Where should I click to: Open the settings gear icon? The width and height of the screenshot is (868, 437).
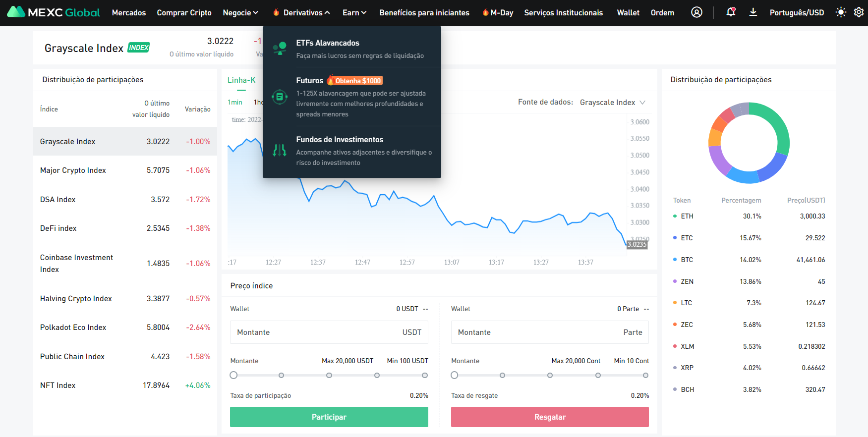coord(859,12)
